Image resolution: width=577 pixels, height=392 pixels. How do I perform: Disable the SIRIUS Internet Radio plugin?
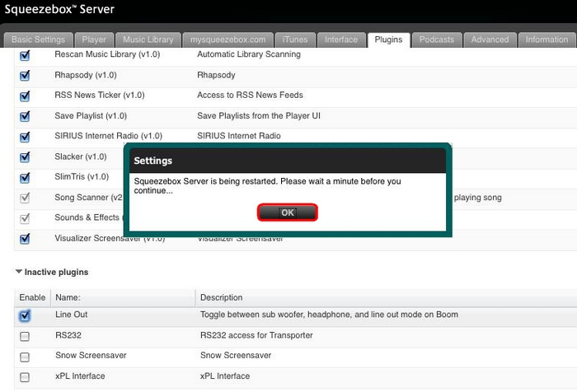(x=25, y=137)
